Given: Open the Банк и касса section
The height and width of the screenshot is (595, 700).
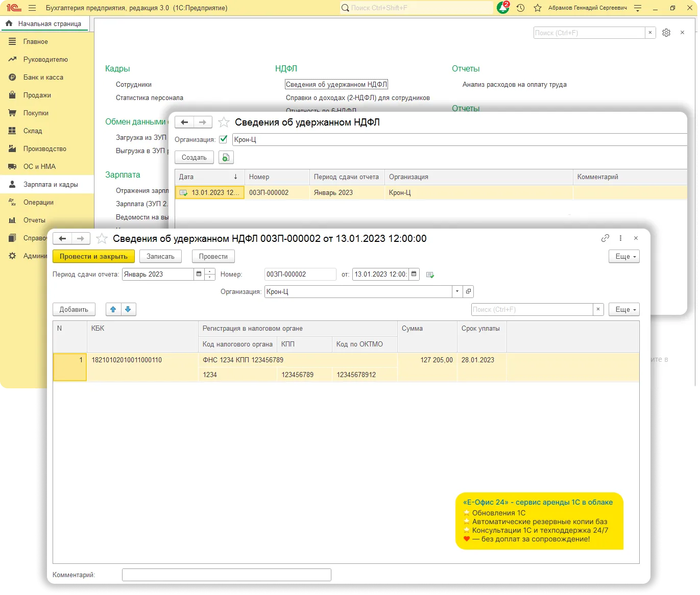Looking at the screenshot, I should pos(43,78).
